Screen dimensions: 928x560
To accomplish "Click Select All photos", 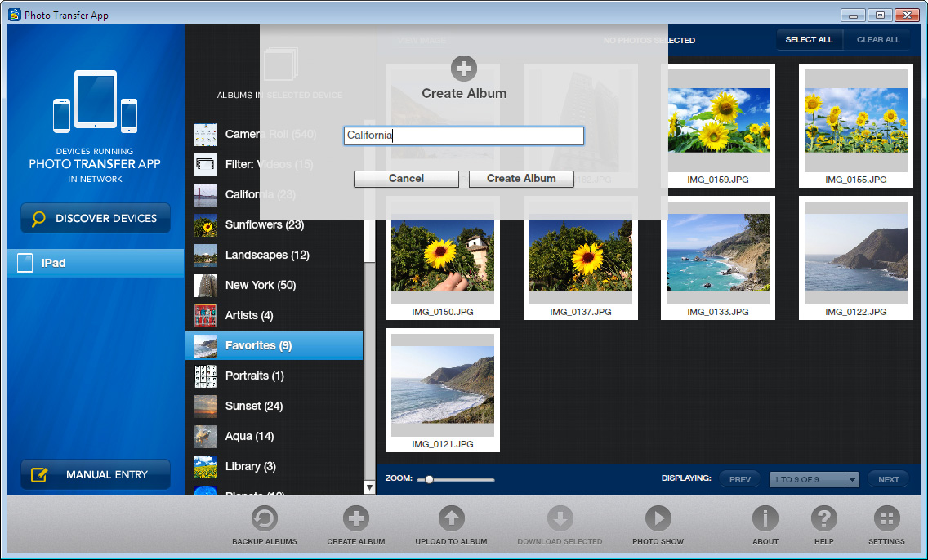I will click(x=809, y=40).
